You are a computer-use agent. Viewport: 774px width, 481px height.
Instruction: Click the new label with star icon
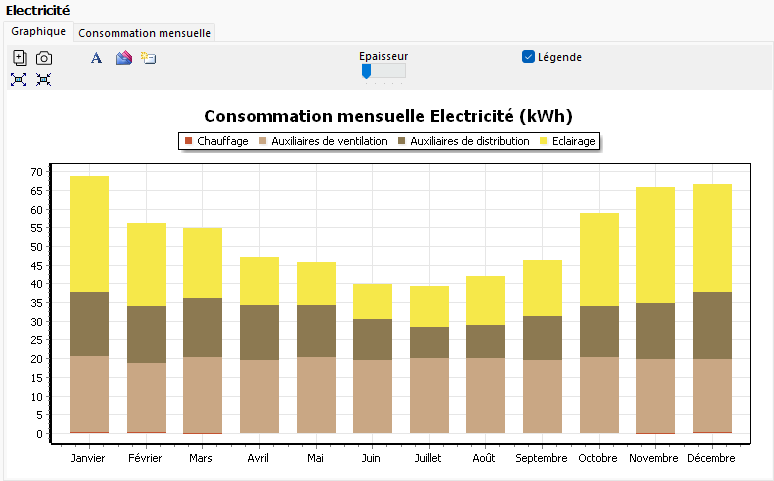pos(148,58)
